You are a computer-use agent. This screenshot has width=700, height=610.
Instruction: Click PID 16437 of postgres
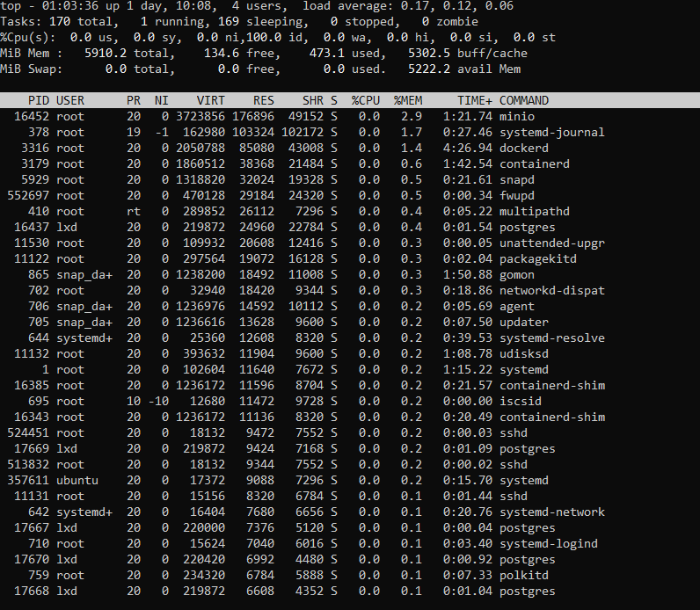(32, 227)
